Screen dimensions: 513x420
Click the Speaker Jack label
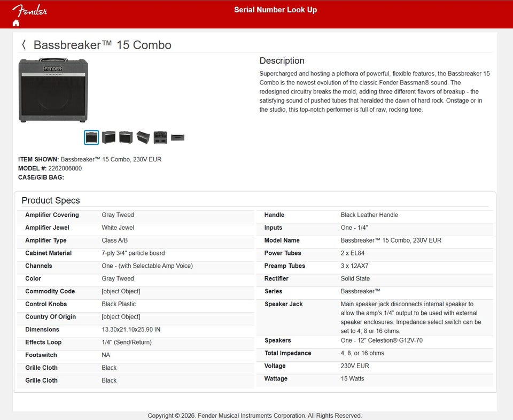coord(284,304)
